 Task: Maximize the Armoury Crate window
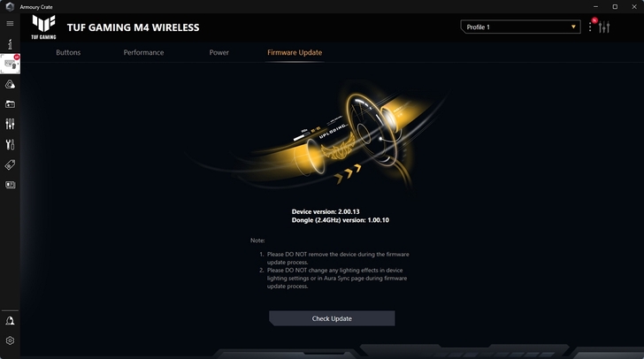pos(615,6)
